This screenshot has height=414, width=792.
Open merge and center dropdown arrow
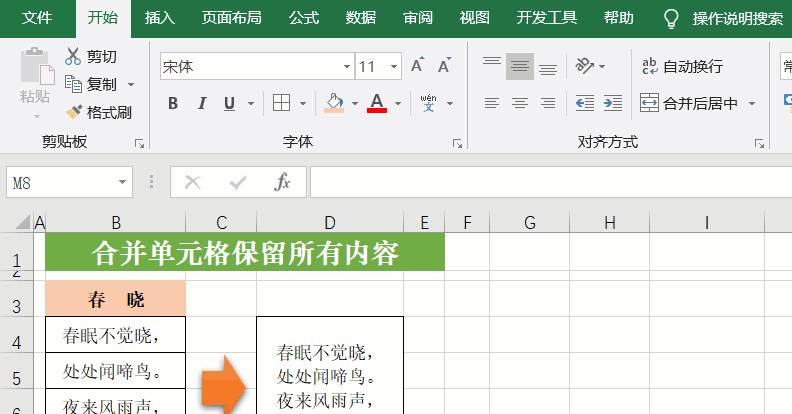752,104
